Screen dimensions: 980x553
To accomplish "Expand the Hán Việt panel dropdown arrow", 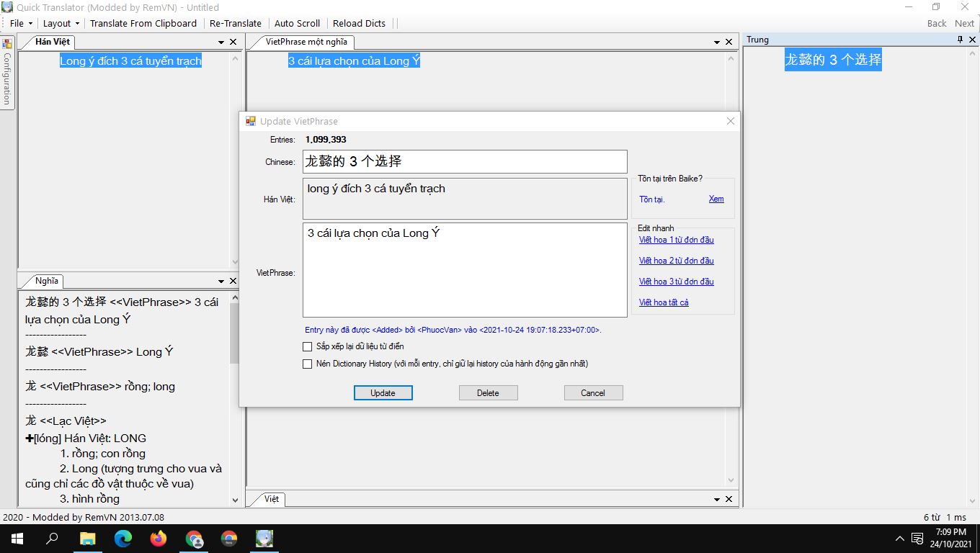I will [x=221, y=42].
